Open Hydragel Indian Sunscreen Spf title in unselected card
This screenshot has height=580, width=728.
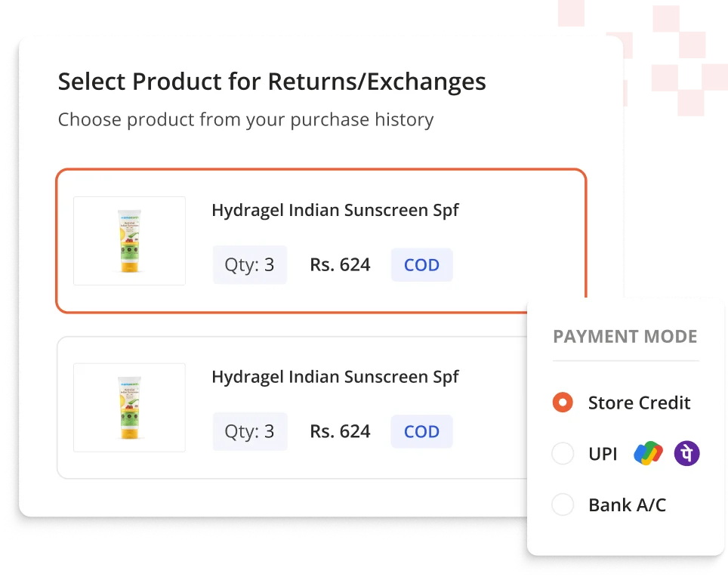pos(335,377)
